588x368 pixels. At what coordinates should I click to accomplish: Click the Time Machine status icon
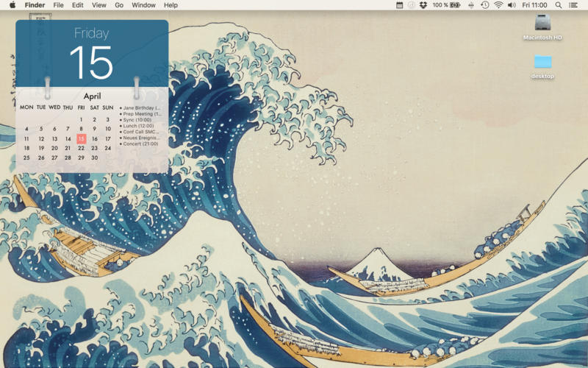[484, 5]
